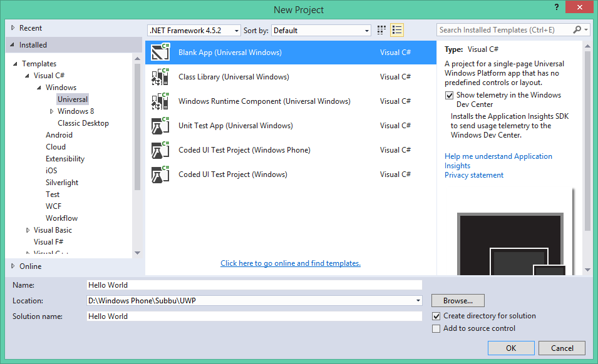Switch templates to list view
598x364 pixels.
(396, 29)
